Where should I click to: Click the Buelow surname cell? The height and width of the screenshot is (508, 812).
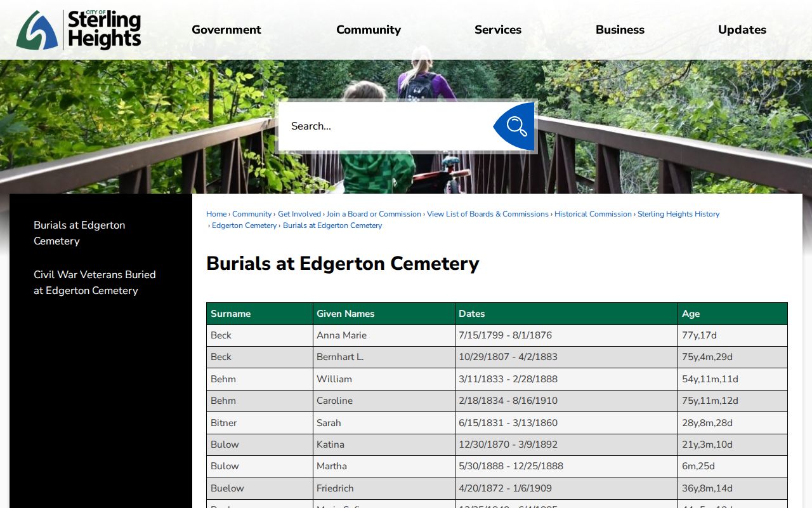[260, 488]
